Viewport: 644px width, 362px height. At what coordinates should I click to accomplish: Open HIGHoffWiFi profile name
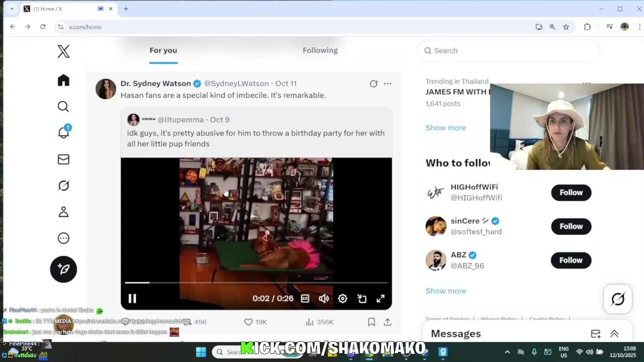pyautogui.click(x=474, y=187)
